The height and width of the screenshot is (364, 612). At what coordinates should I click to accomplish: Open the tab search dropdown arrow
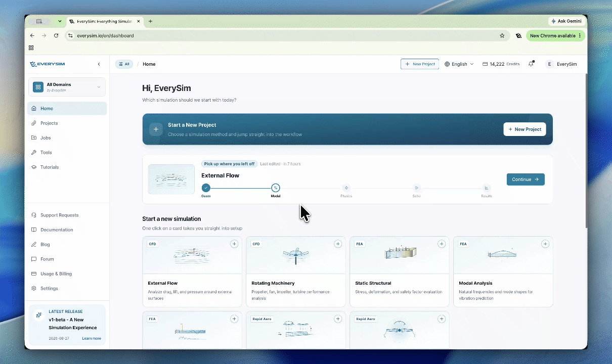click(60, 21)
